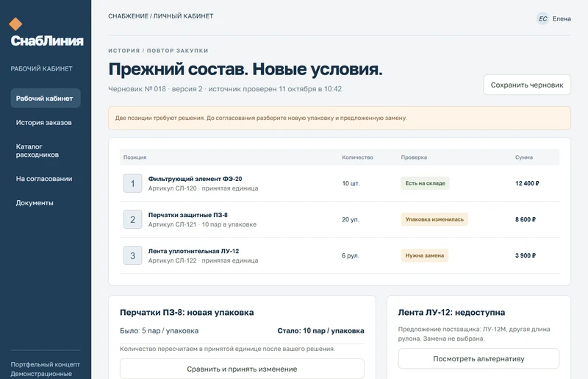Click the quantity 10 шт. cell

351,183
